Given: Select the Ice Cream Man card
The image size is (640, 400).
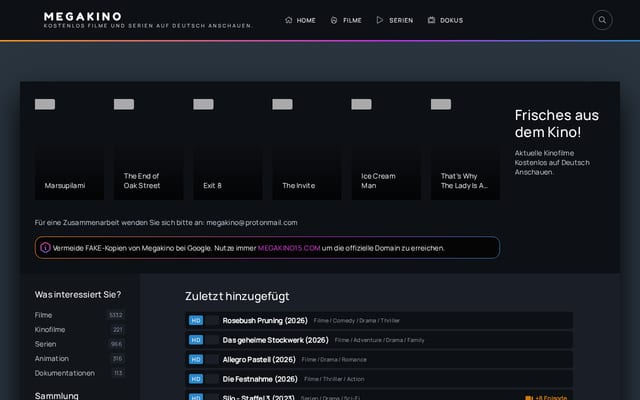Looking at the screenshot, I should [x=386, y=147].
